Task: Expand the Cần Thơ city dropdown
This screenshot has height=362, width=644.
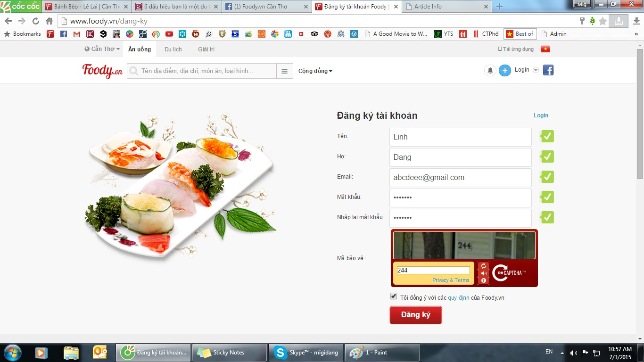Action: [102, 49]
